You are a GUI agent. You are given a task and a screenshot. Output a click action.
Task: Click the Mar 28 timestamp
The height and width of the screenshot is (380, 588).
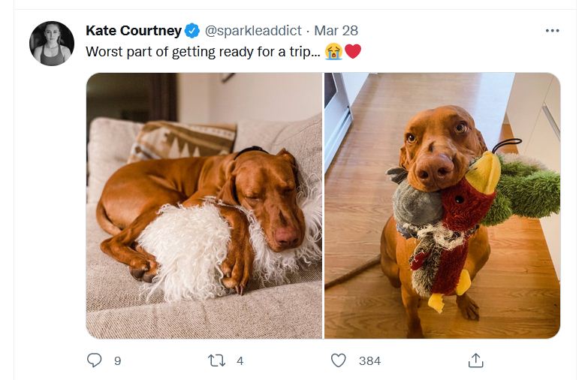336,31
